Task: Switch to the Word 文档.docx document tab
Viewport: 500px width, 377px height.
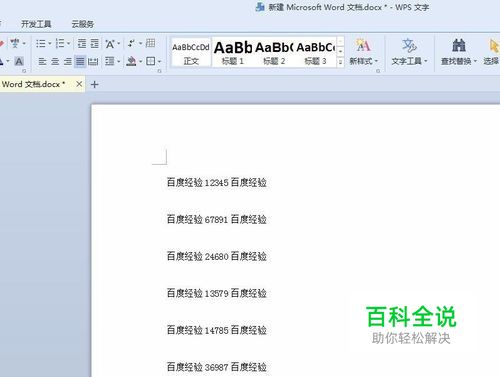Action: pos(33,84)
